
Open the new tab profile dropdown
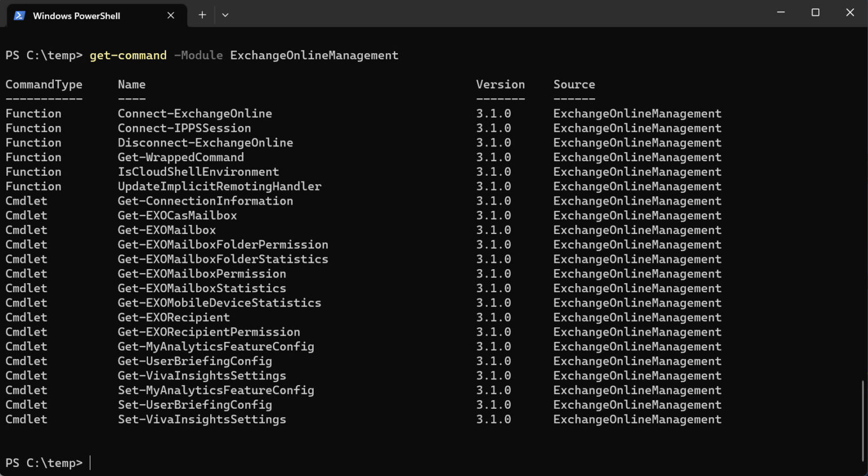click(x=225, y=15)
